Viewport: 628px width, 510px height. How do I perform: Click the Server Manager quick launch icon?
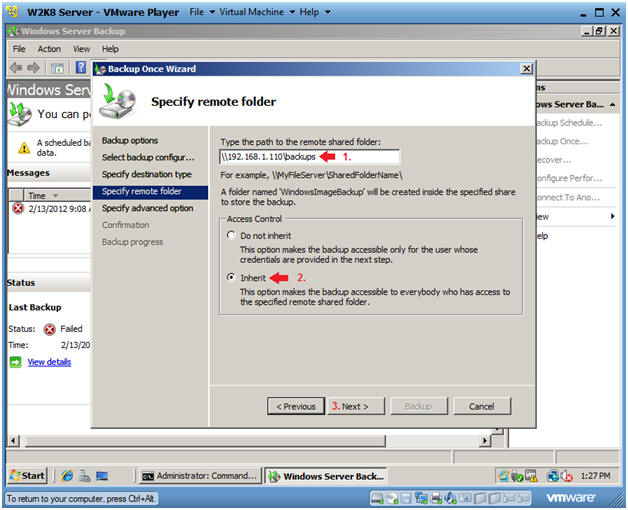85,476
